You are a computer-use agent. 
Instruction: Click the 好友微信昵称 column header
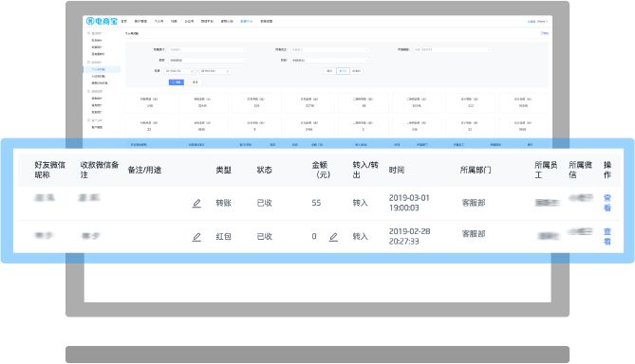[49, 170]
